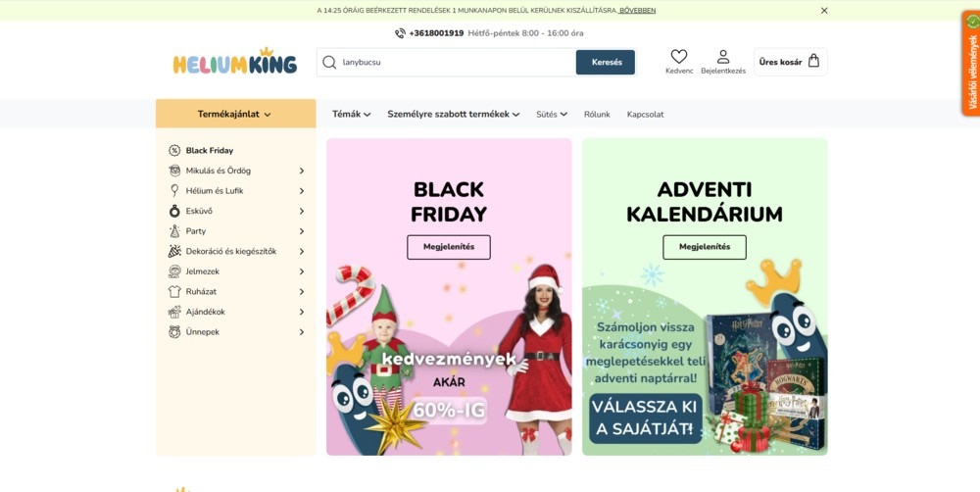
Task: Select the Black Friday percent icon
Action: [174, 150]
